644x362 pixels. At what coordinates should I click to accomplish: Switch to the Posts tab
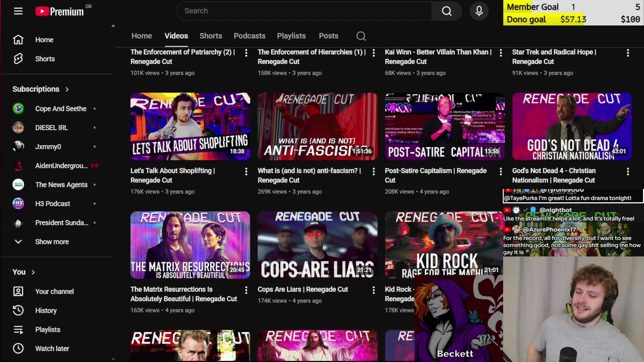pyautogui.click(x=329, y=36)
